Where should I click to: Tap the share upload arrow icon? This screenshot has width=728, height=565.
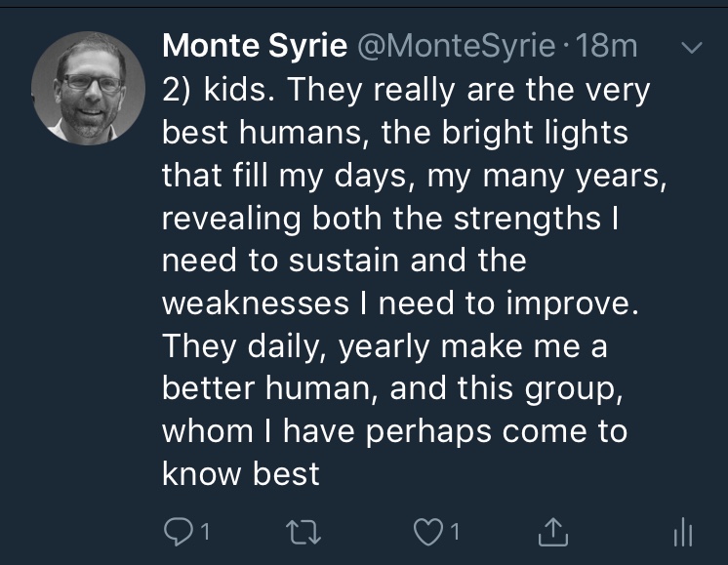tap(552, 531)
